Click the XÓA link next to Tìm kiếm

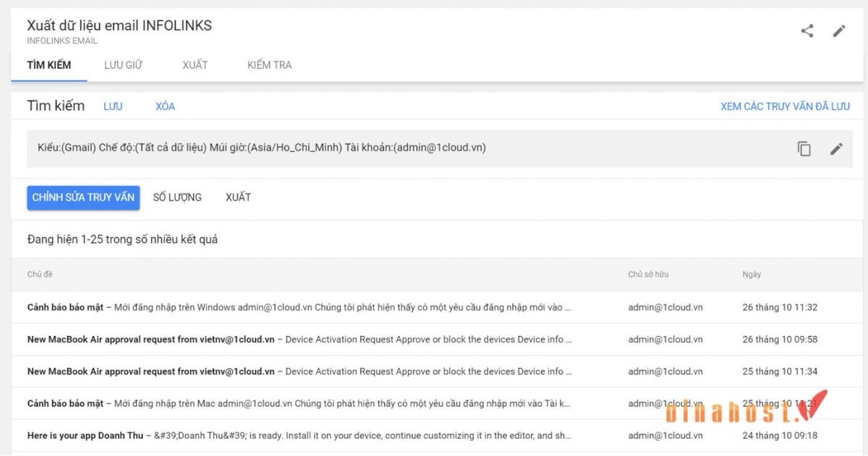pos(166,106)
